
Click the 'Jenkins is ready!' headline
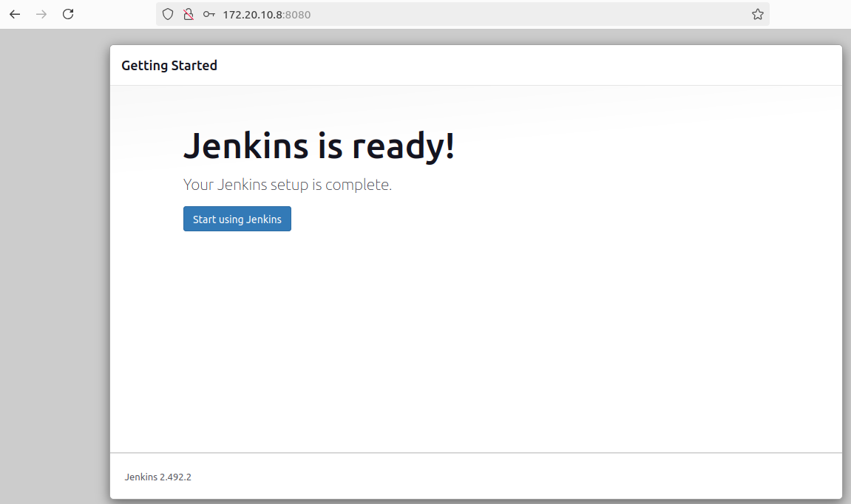tap(319, 146)
